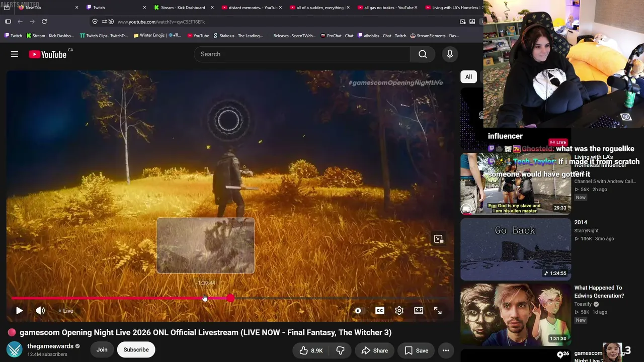The height and width of the screenshot is (362, 644).
Task: Jump to Live in the player
Action: (66, 311)
